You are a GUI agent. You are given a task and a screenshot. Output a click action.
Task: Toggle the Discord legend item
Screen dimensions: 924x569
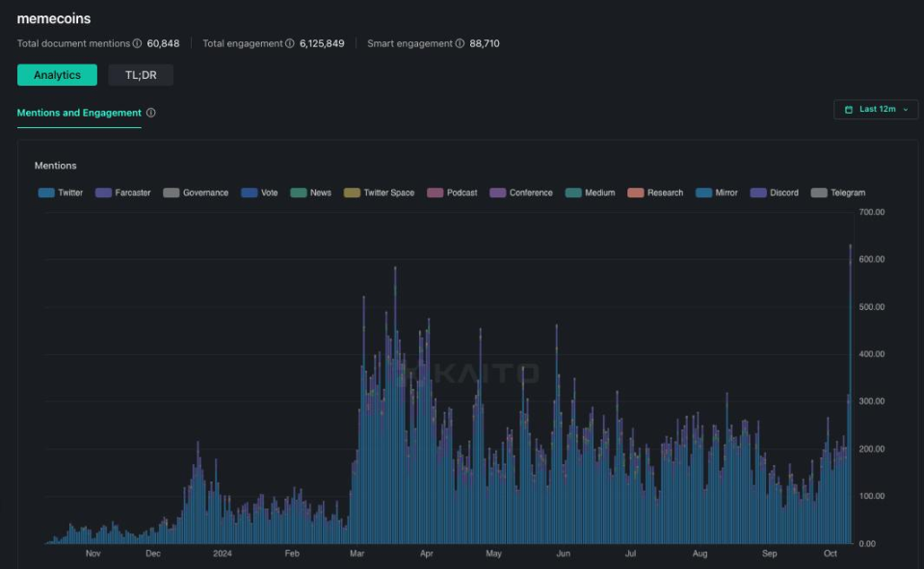click(x=775, y=193)
